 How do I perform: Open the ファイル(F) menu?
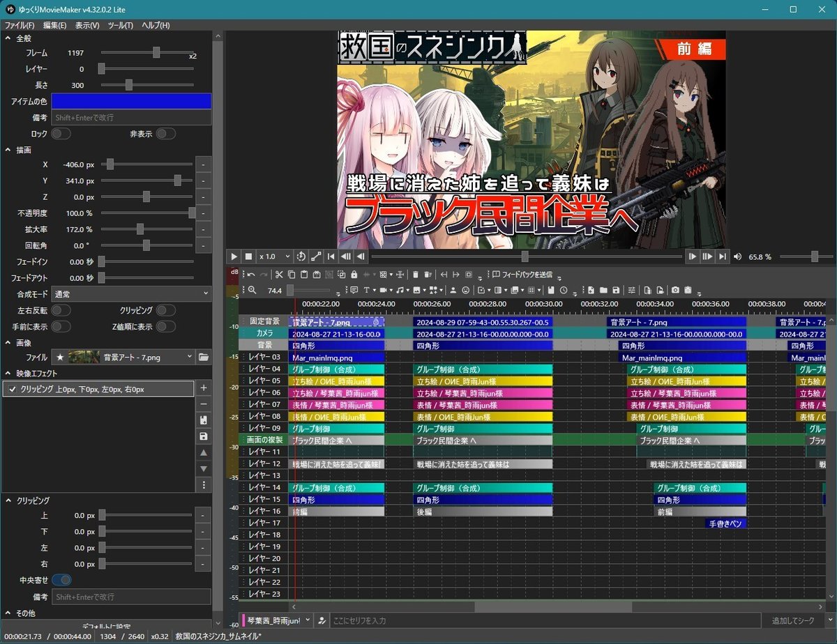point(20,25)
